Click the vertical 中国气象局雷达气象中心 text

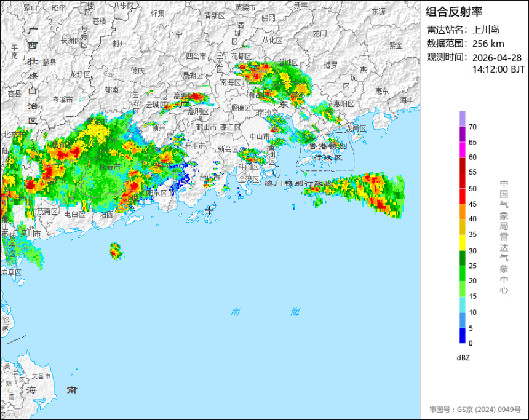pyautogui.click(x=504, y=237)
